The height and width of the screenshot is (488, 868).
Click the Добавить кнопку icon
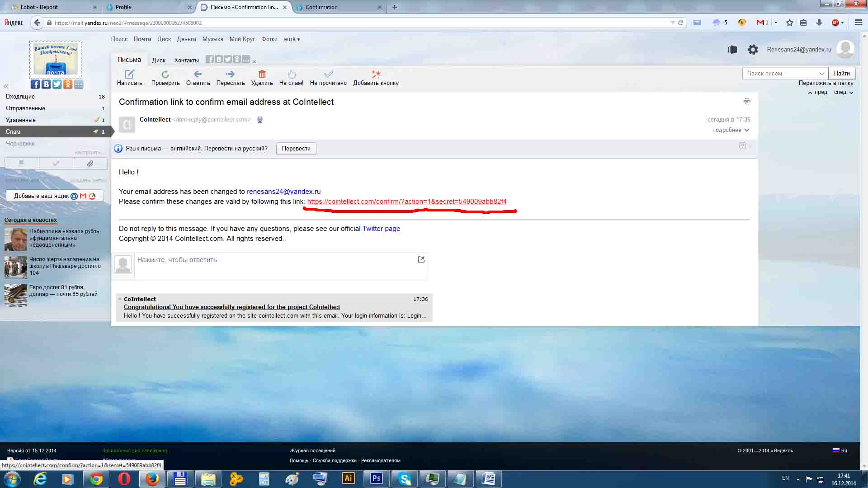[376, 74]
